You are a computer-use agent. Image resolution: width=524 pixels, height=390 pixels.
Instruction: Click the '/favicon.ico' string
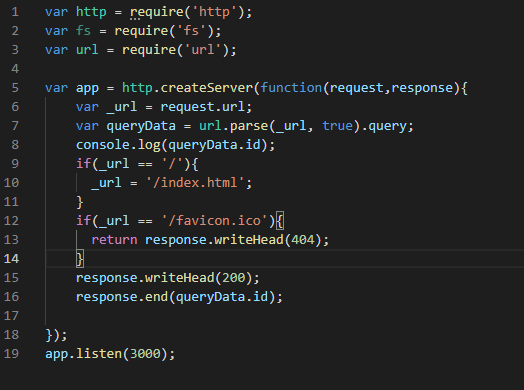(x=215, y=221)
